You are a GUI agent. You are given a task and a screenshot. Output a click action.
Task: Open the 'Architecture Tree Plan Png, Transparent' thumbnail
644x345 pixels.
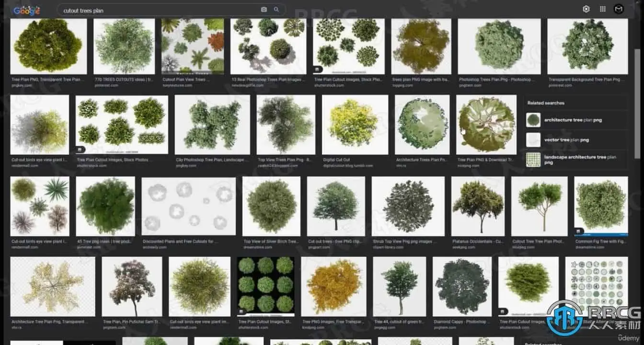click(53, 287)
